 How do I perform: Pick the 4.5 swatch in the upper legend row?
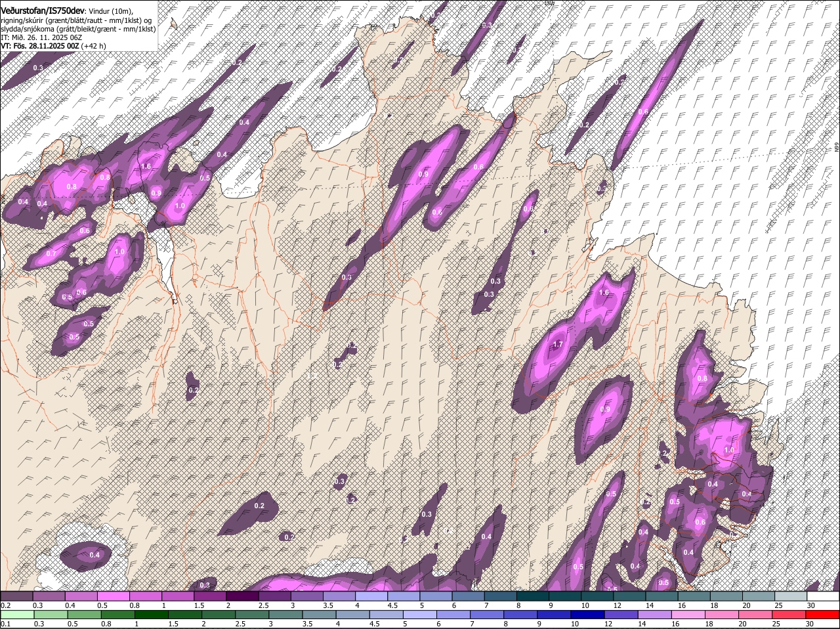click(x=404, y=596)
